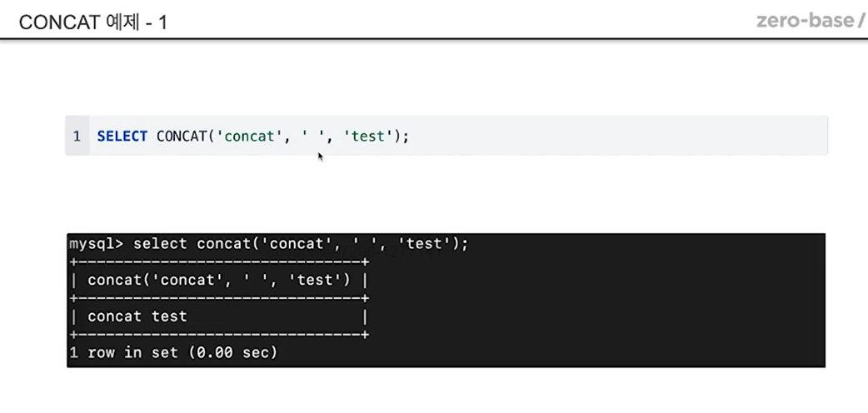Click the header divider line under title

[x=434, y=39]
